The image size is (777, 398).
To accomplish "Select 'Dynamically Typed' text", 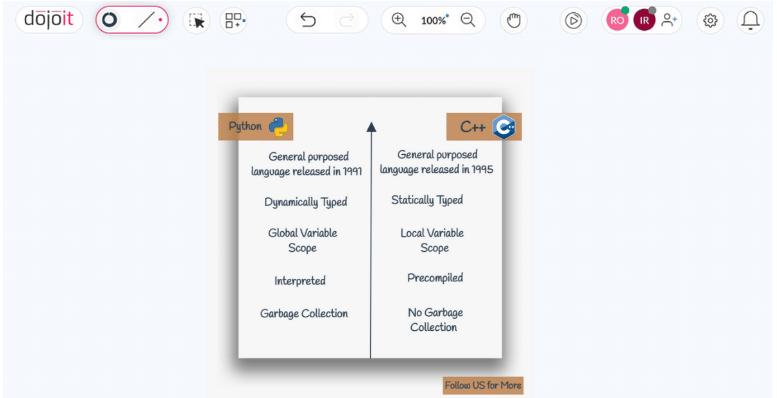I will (306, 202).
